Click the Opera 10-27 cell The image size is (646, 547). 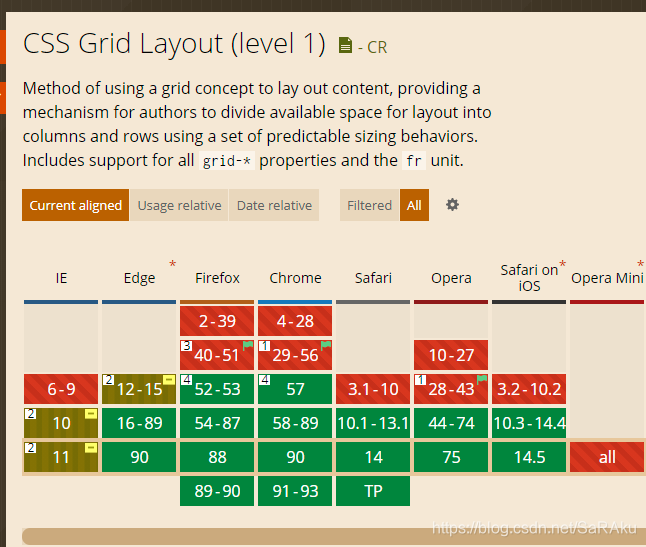tap(451, 355)
